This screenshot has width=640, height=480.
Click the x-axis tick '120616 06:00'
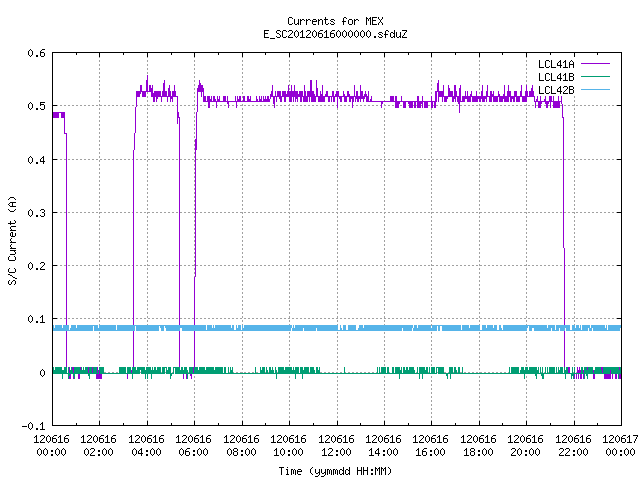(194, 446)
